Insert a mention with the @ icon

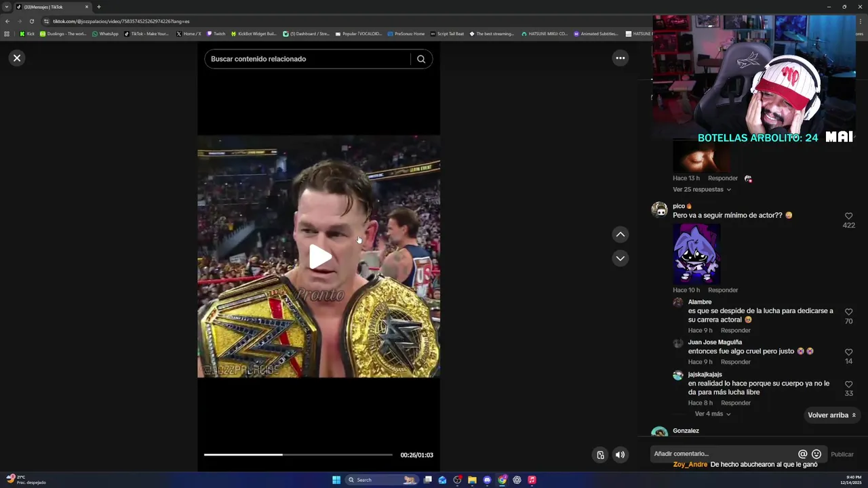click(802, 454)
